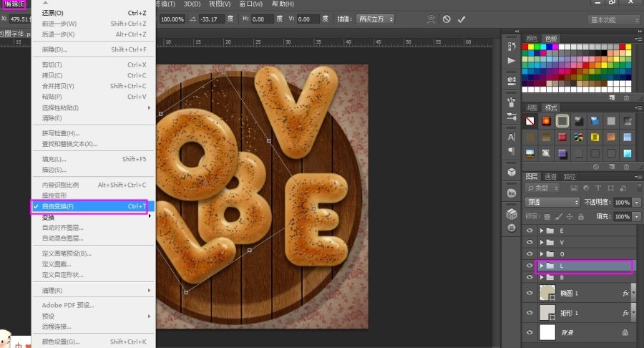The height and width of the screenshot is (348, 644).
Task: Open the 不透明度 opacity dropdown arrow
Action: [637, 202]
